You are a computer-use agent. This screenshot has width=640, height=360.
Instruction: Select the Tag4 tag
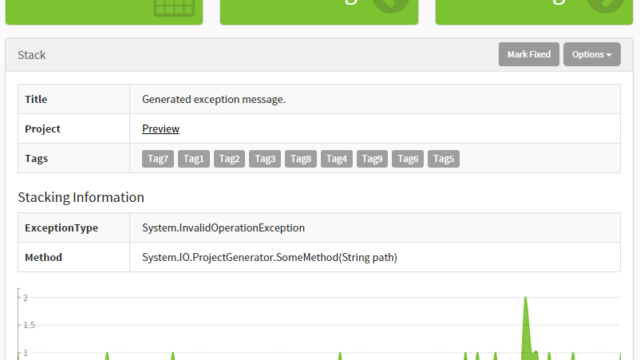[x=336, y=159]
